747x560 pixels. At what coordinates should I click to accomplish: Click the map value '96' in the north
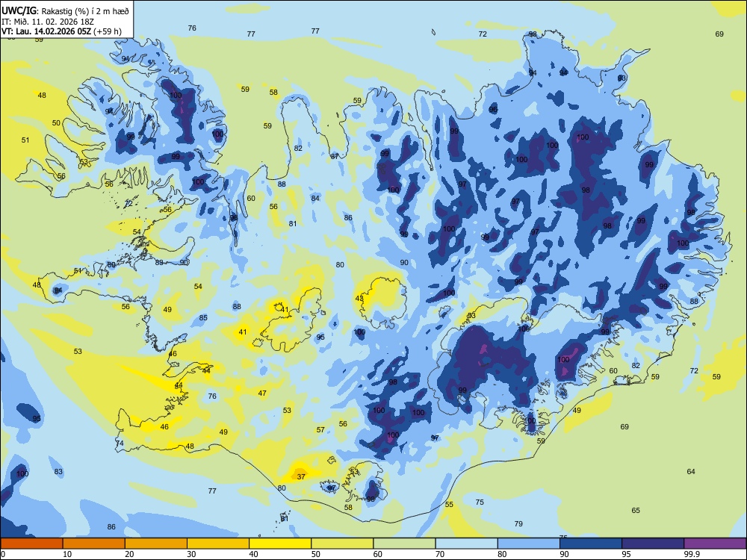493,110
